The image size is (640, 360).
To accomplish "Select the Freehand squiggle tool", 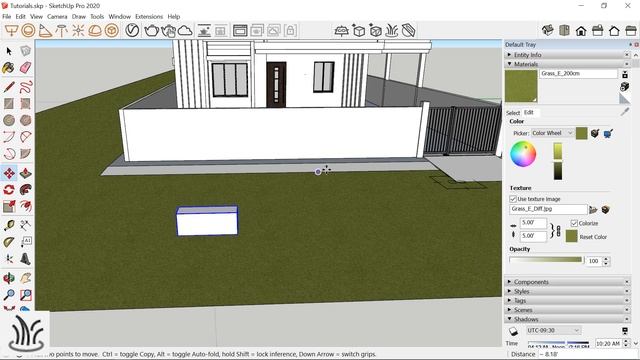I will click(26, 87).
